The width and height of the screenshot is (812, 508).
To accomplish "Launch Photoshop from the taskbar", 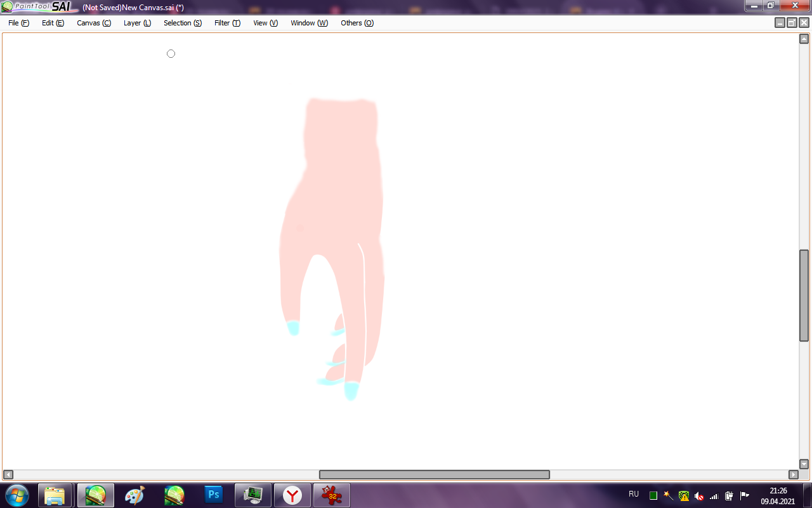I will coord(214,495).
